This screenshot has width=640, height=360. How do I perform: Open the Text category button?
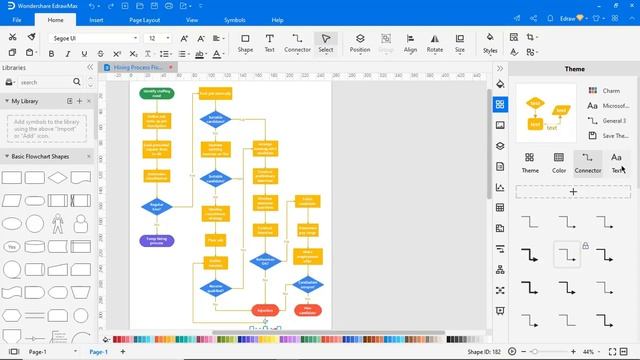click(x=617, y=163)
